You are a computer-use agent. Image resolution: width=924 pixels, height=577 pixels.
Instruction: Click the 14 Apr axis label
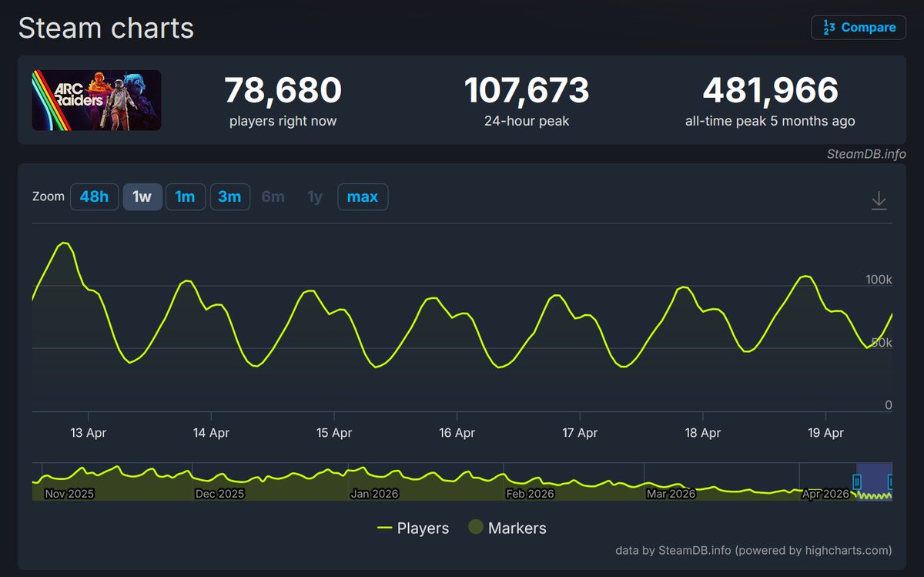(x=211, y=433)
